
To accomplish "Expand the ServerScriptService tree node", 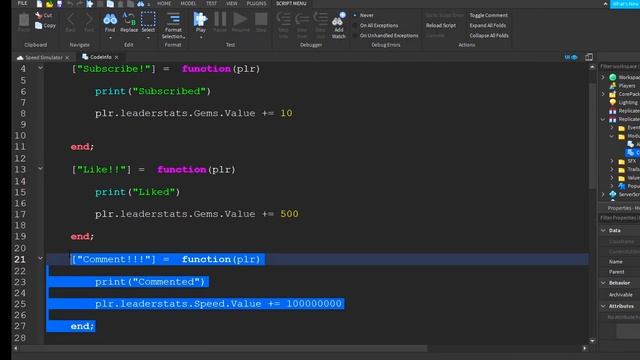I will pos(603,195).
